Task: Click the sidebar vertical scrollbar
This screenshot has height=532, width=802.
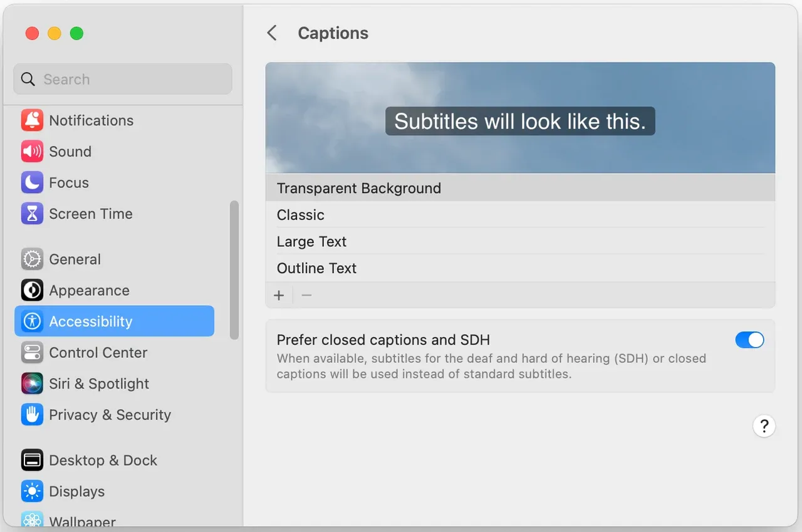Action: [234, 270]
